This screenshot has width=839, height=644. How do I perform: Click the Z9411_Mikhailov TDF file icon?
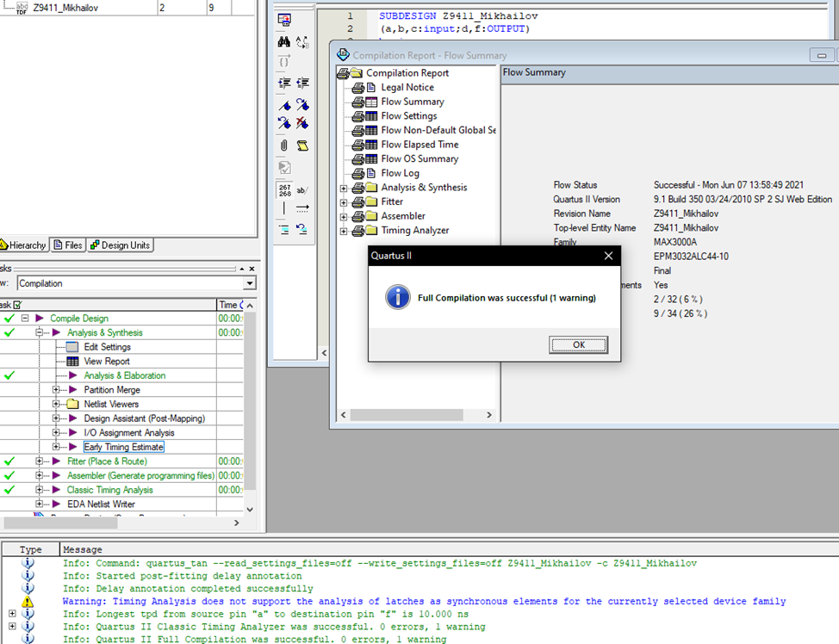pyautogui.click(x=22, y=8)
